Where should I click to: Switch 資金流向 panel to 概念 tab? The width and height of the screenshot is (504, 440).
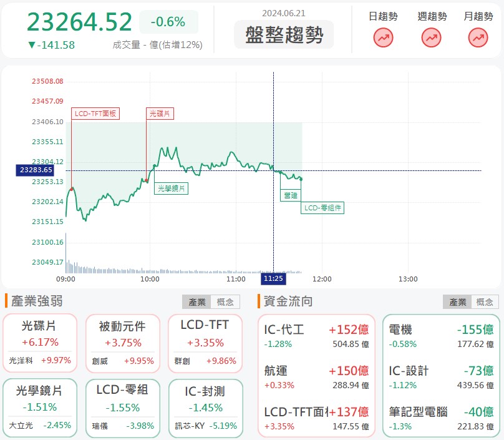point(485,302)
